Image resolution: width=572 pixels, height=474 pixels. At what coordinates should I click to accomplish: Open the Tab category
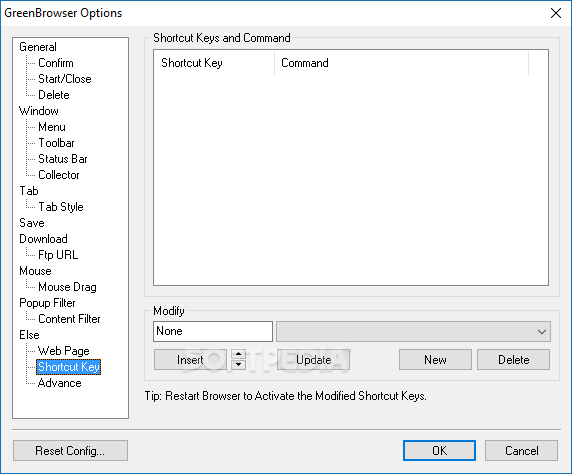point(29,191)
